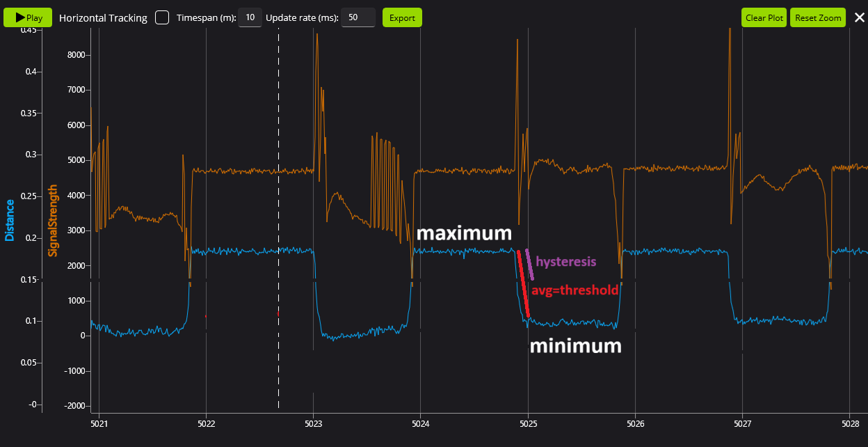Click the orange SignalStrength axis label
This screenshot has width=868, height=447.
coord(52,220)
